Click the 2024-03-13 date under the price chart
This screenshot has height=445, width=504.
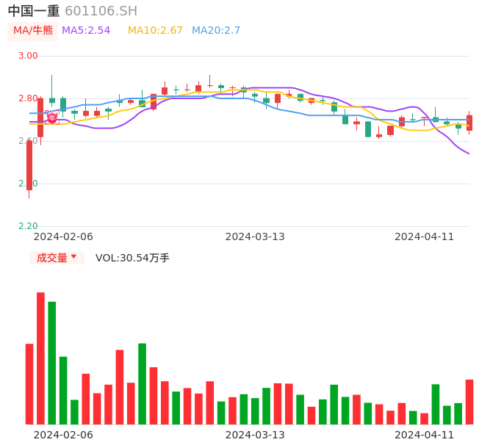click(255, 236)
